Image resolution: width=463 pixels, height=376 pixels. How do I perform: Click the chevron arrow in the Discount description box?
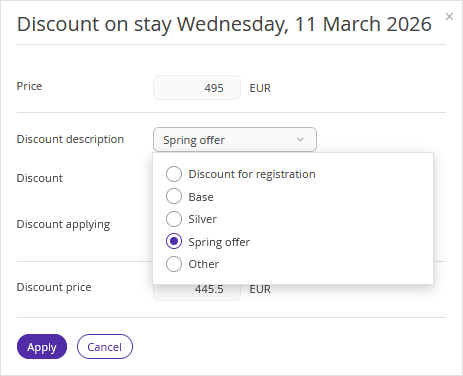pyautogui.click(x=300, y=139)
